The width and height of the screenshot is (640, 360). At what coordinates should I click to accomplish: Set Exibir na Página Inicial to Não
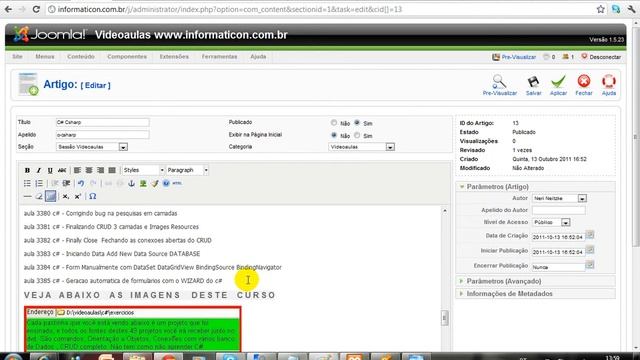334,135
